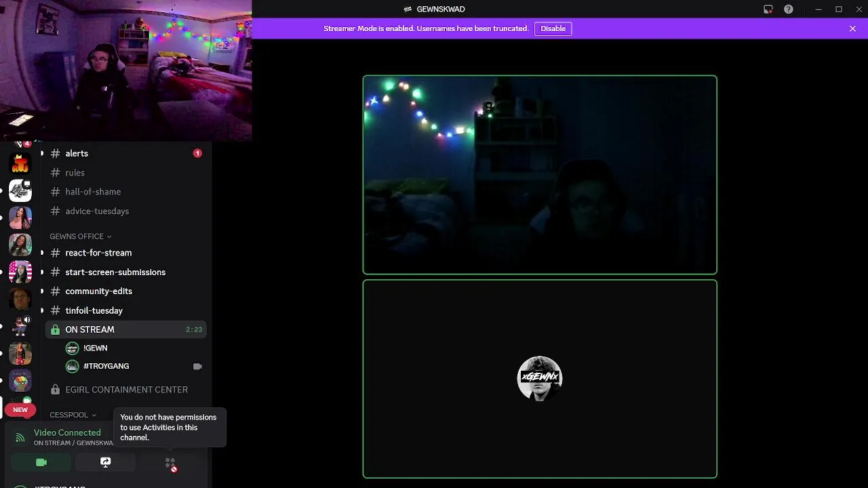Open the orange fire server icon
Image resolution: width=868 pixels, height=488 pixels.
click(20, 163)
